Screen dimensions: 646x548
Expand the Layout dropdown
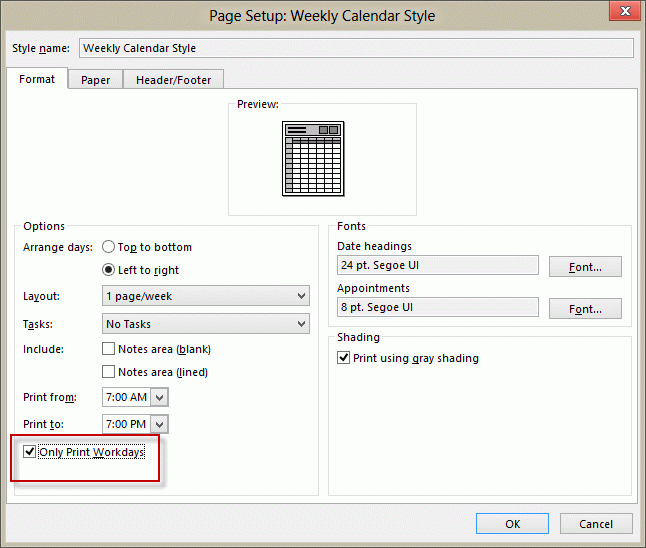pyautogui.click(x=301, y=296)
